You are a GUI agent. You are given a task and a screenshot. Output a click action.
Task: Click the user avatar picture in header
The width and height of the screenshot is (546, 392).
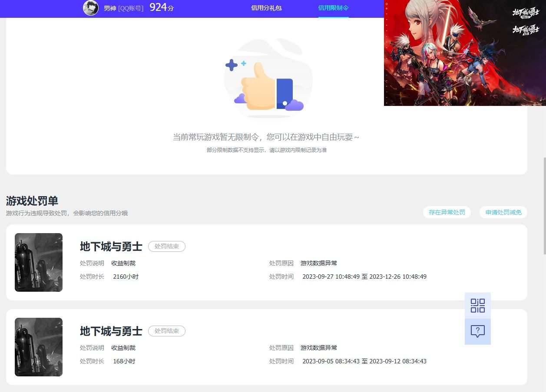point(91,8)
